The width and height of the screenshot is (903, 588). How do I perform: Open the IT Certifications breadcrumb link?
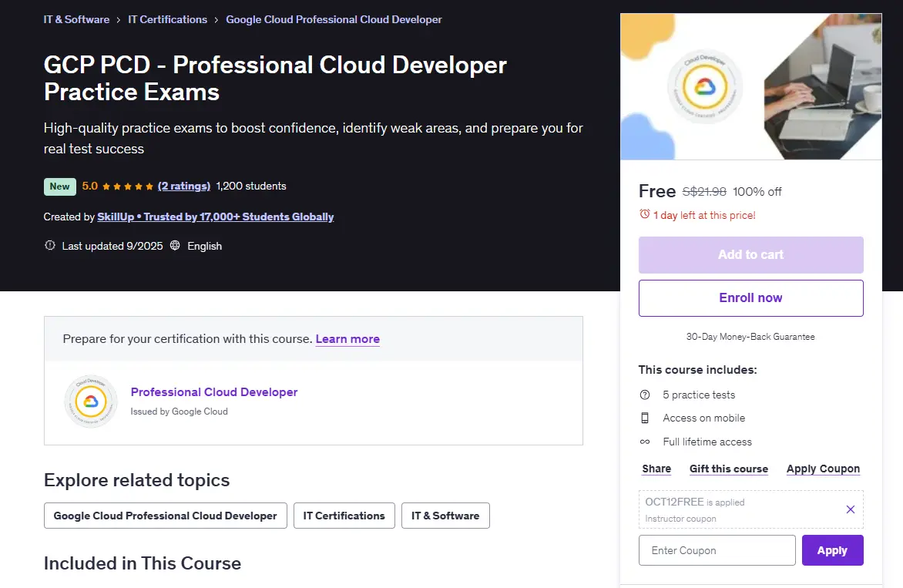click(x=168, y=19)
